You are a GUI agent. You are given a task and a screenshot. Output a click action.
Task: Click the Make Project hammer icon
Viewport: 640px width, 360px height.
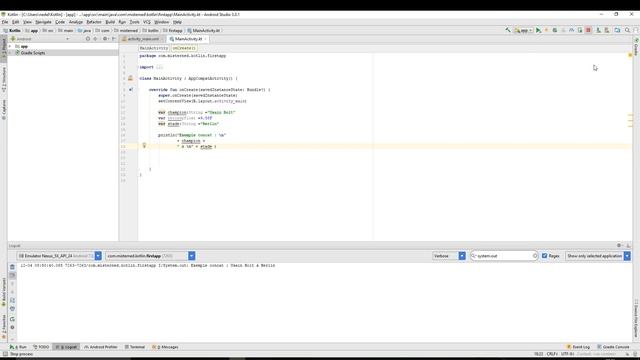(x=508, y=30)
